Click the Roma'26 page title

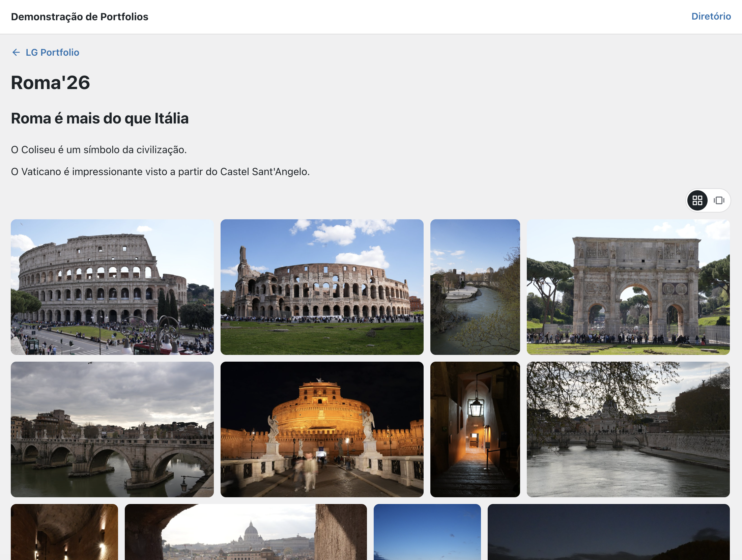tap(51, 83)
